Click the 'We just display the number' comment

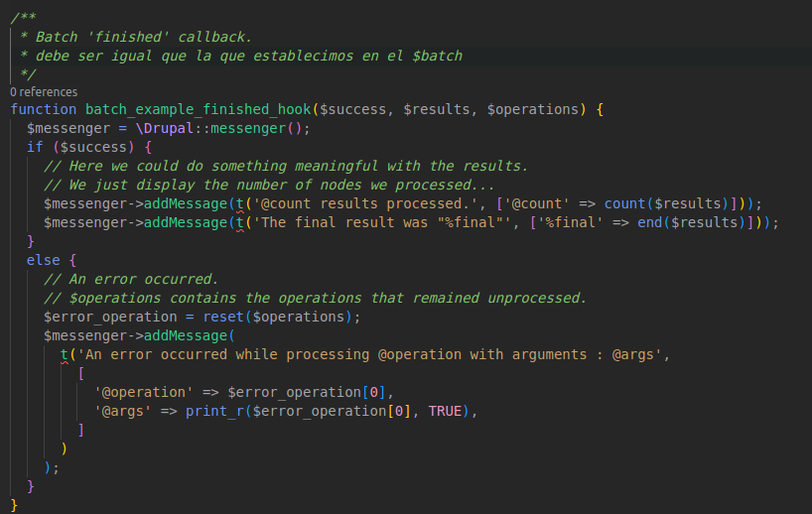pos(269,185)
